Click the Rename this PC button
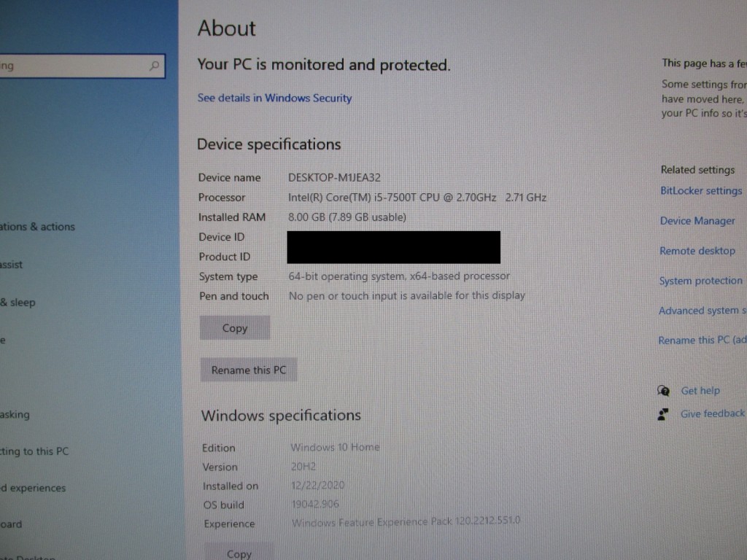747x560 pixels. pyautogui.click(x=249, y=370)
